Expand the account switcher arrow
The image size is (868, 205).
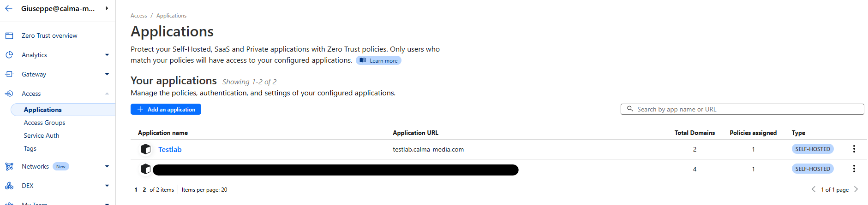107,8
